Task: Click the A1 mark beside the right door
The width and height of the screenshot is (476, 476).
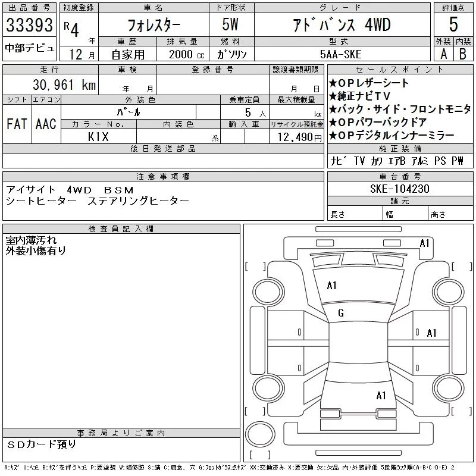Action: [432, 333]
